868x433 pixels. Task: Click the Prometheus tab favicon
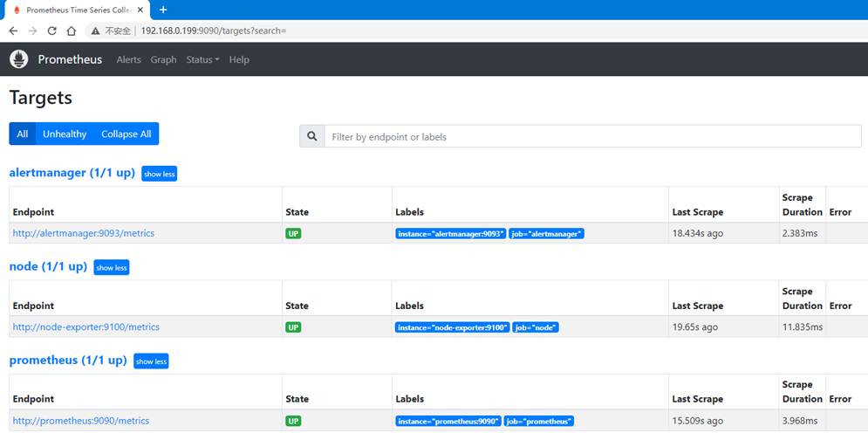(17, 10)
